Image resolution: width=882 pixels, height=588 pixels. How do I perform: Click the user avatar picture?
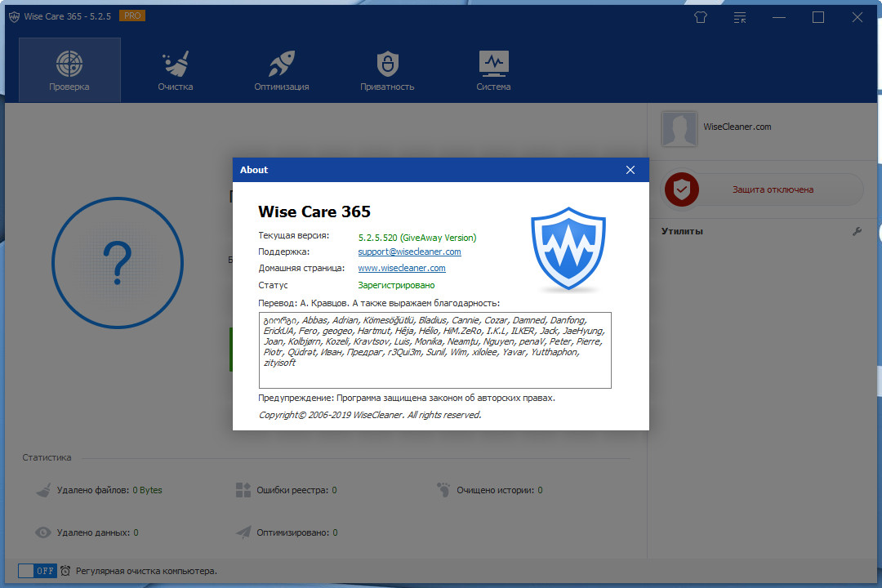coord(679,129)
